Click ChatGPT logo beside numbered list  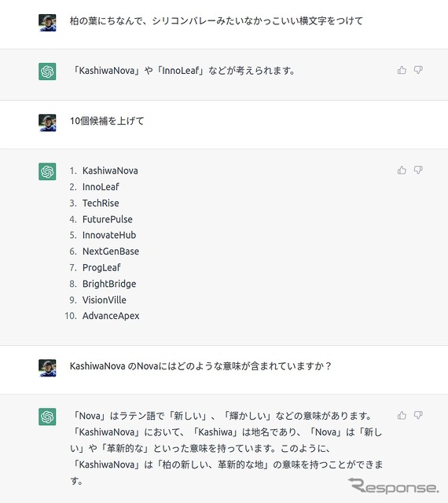47,171
